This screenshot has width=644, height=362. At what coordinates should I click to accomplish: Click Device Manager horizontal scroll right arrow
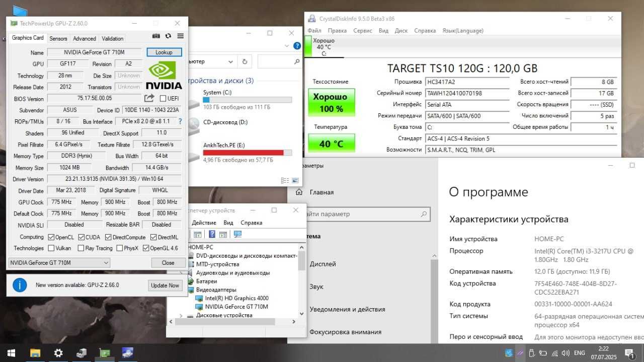tap(294, 323)
